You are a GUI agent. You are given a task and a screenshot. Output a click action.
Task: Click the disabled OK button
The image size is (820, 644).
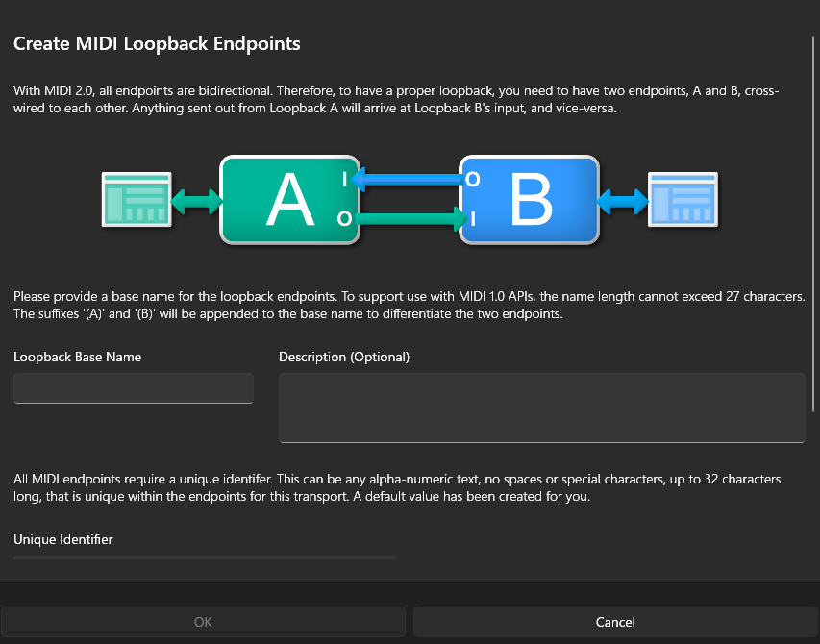203,622
